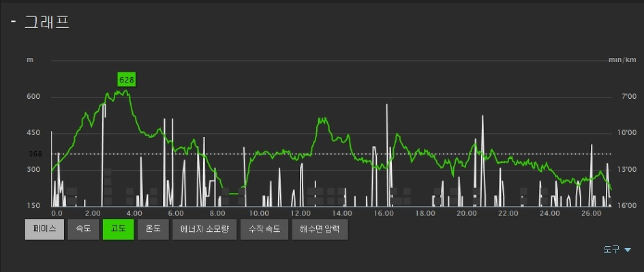Click the 10.00 distance axis label

(259, 213)
